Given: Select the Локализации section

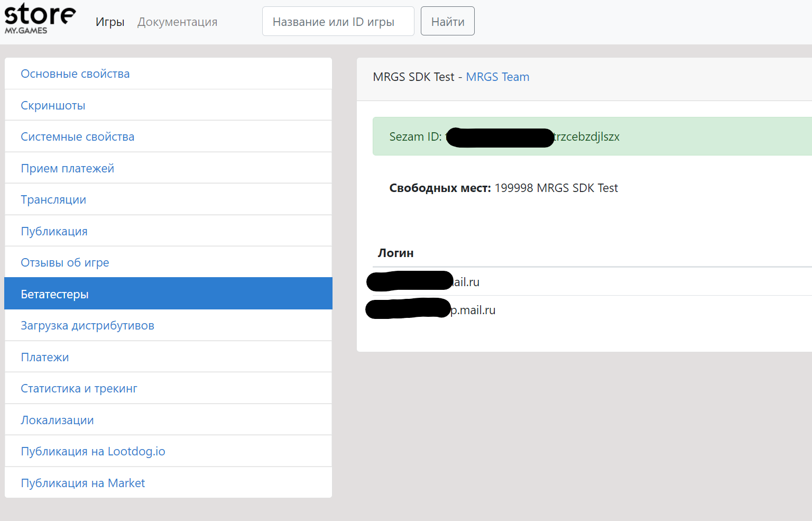Looking at the screenshot, I should tap(57, 419).
